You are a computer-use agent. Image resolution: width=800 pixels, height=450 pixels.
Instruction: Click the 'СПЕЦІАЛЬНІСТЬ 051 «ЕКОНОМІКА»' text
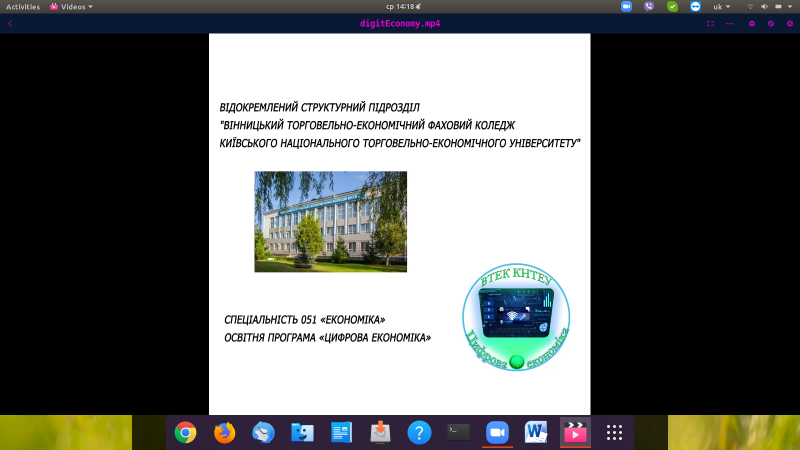point(305,320)
